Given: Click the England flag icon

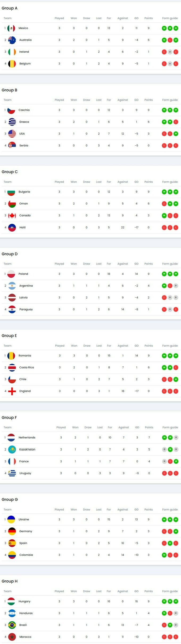Looking at the screenshot, I should (x=12, y=391).
